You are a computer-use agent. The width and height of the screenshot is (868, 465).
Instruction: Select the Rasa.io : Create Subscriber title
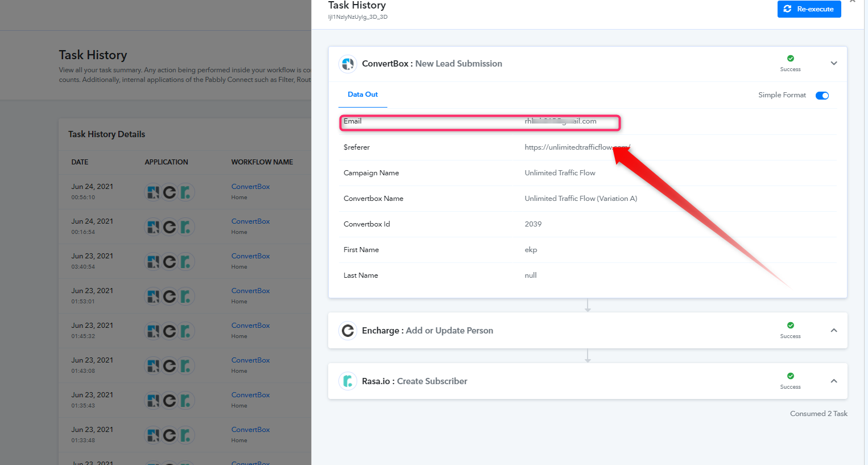pyautogui.click(x=415, y=381)
